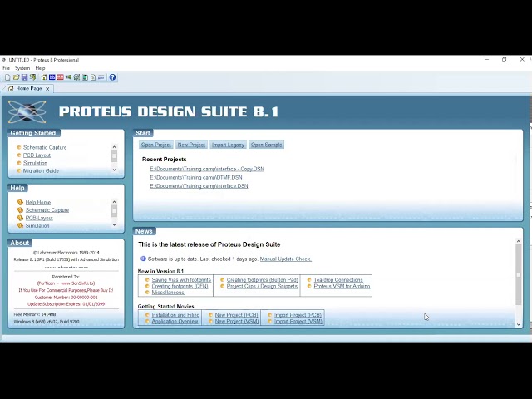Click the info icon beside update status

coord(143,259)
